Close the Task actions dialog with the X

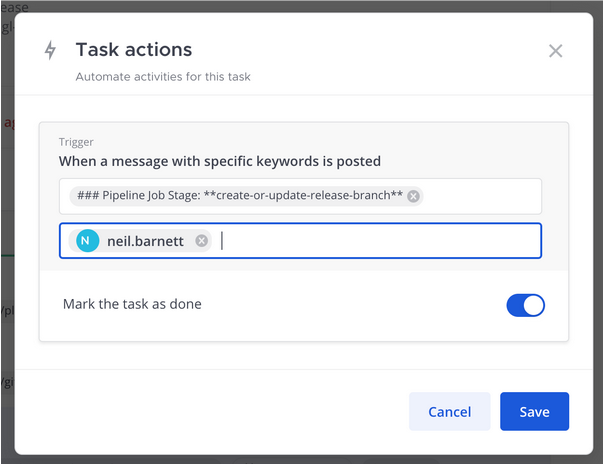556,51
